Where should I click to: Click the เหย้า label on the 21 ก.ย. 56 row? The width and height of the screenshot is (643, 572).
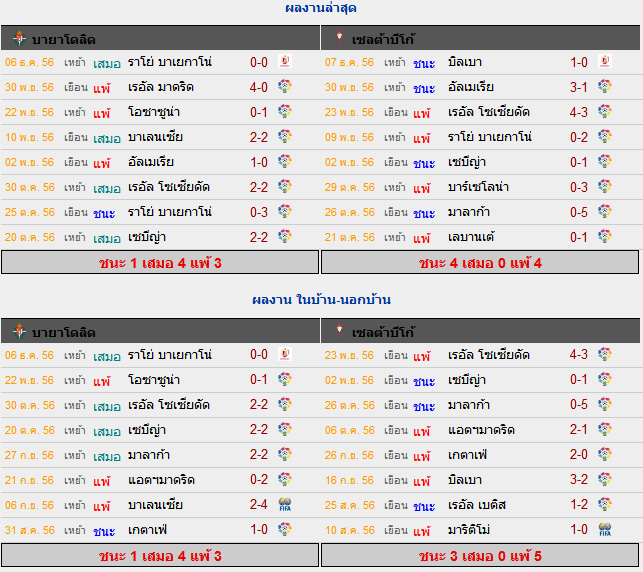(75, 480)
